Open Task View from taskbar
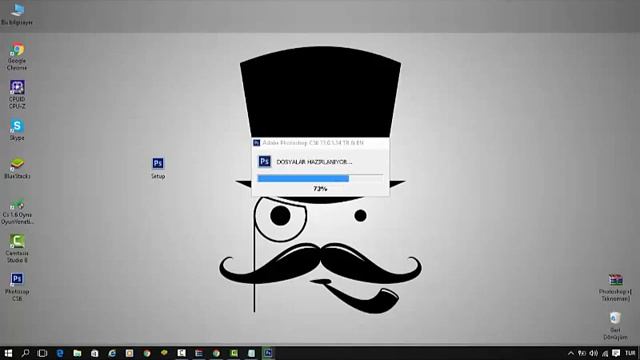Viewport: 640px width, 360px height. click(x=42, y=353)
